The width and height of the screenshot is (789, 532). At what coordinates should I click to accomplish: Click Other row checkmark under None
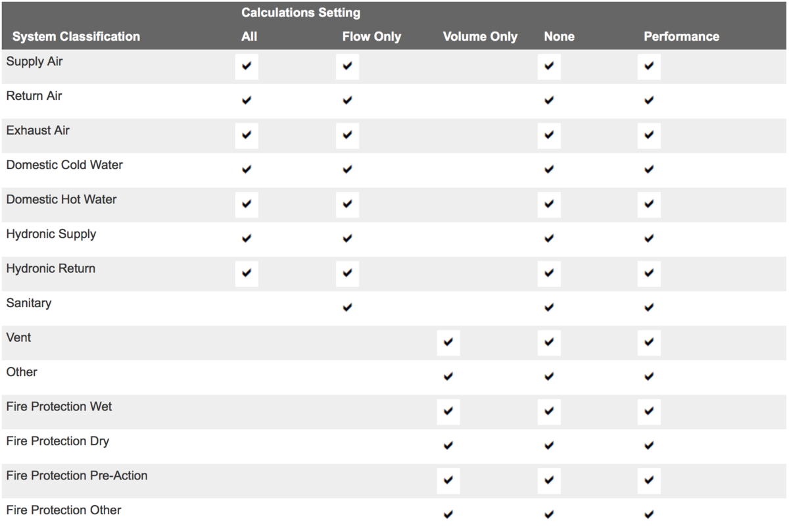coord(549,377)
